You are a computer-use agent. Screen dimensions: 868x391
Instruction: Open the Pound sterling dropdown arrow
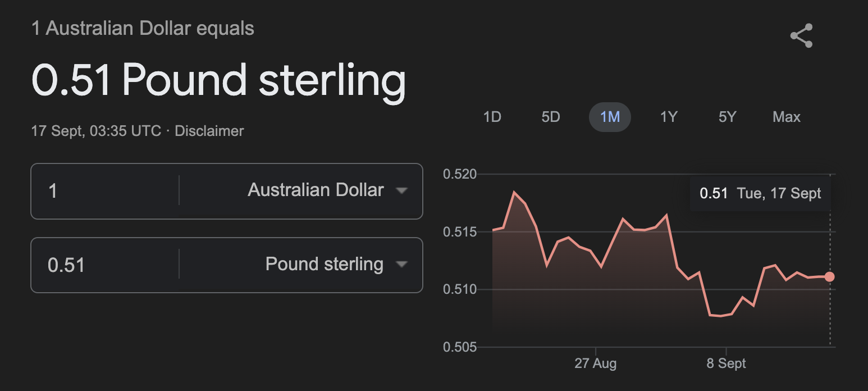click(x=401, y=265)
